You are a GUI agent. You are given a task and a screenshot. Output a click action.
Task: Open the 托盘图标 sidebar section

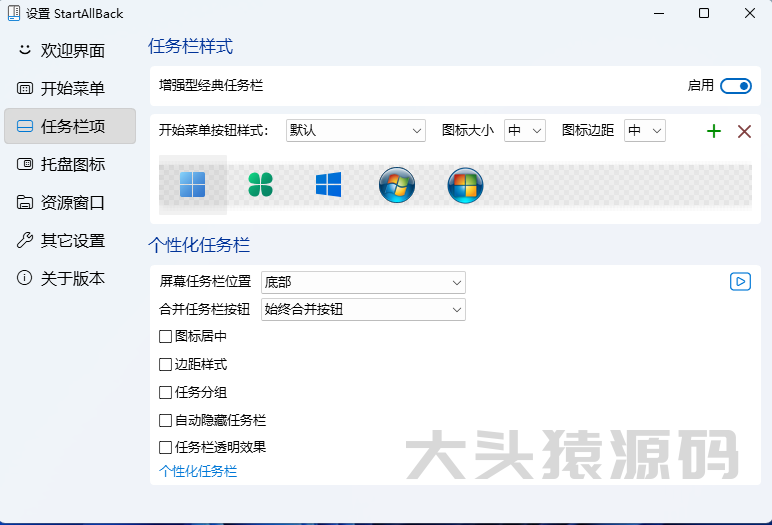pos(70,164)
